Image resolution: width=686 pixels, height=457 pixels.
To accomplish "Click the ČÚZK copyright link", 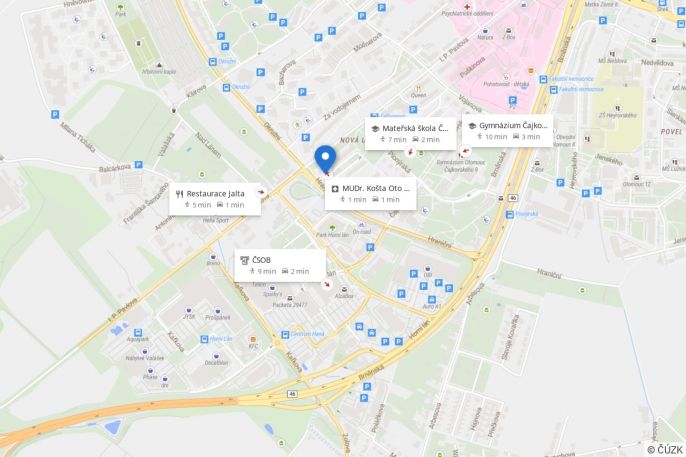I will click(x=665, y=450).
